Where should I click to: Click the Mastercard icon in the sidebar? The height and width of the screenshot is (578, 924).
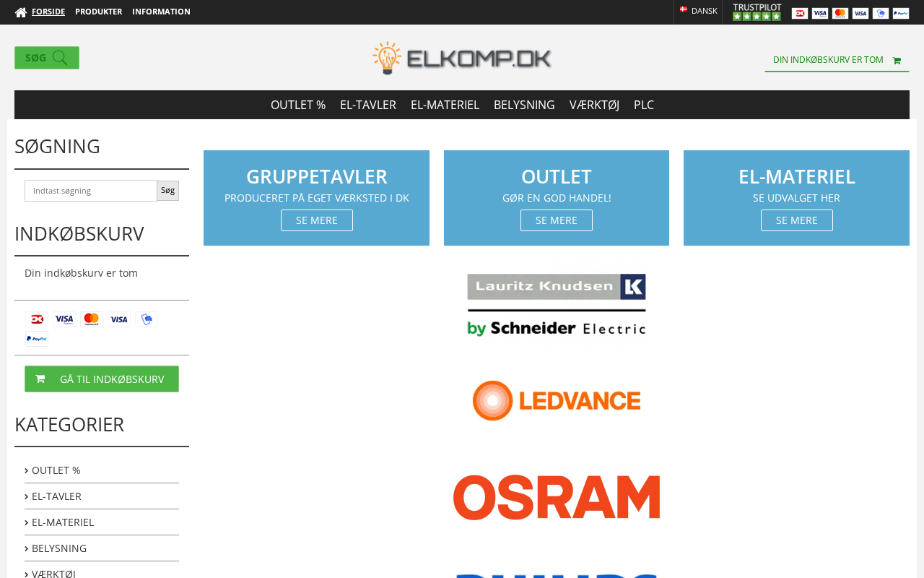click(x=92, y=319)
